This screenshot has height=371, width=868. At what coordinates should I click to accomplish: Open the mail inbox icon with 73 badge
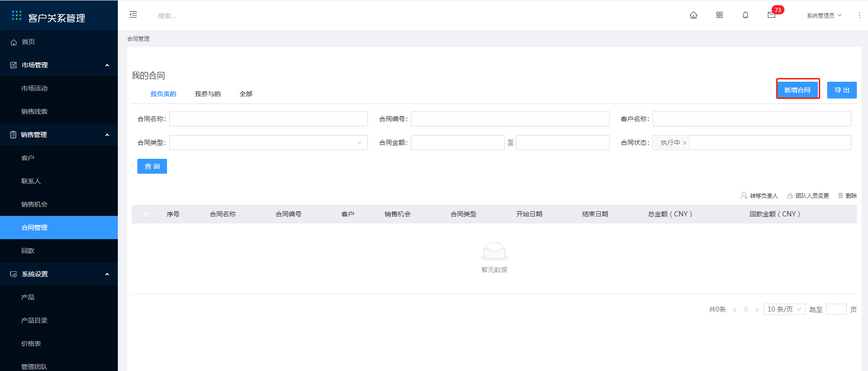pyautogui.click(x=772, y=15)
